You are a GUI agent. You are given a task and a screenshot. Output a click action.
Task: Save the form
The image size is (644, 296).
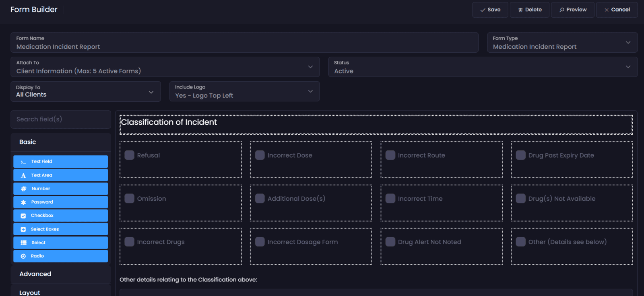coord(490,10)
